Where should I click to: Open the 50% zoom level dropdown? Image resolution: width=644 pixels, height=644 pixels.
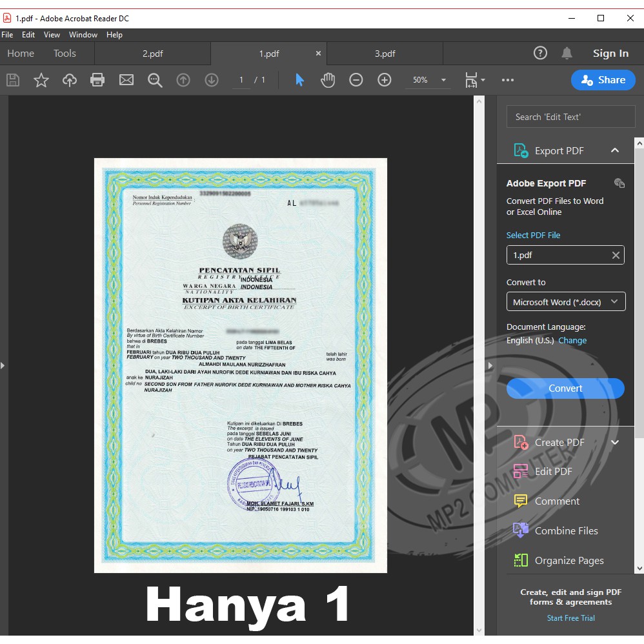[443, 80]
